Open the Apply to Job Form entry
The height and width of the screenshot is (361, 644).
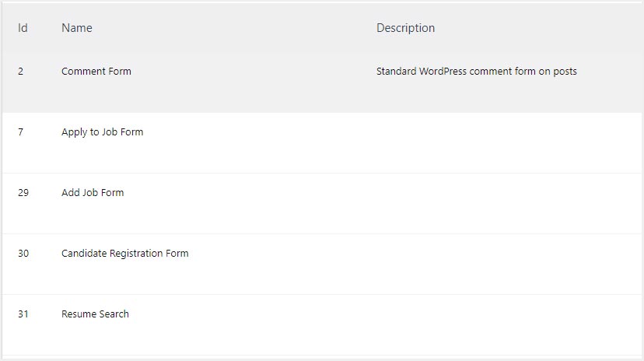click(102, 132)
